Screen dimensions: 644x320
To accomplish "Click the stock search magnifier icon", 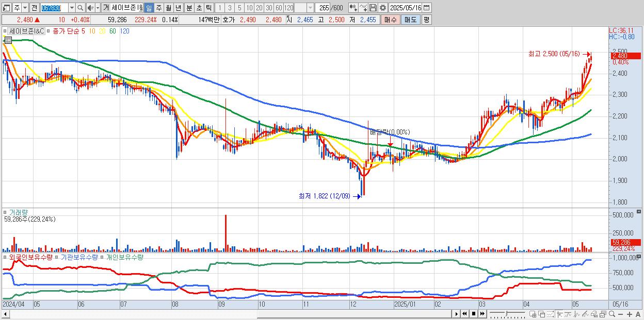I will coord(81,8).
